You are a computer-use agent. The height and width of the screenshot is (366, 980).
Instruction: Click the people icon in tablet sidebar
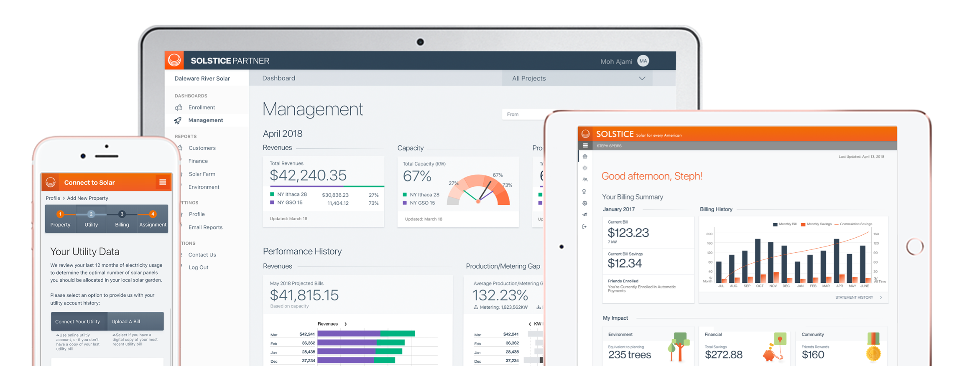585,180
